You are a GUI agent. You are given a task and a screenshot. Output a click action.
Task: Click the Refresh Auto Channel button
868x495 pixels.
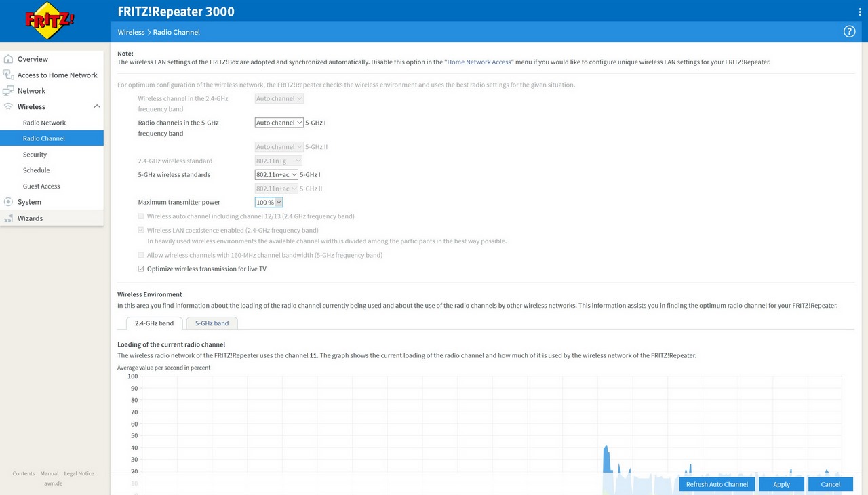(717, 484)
